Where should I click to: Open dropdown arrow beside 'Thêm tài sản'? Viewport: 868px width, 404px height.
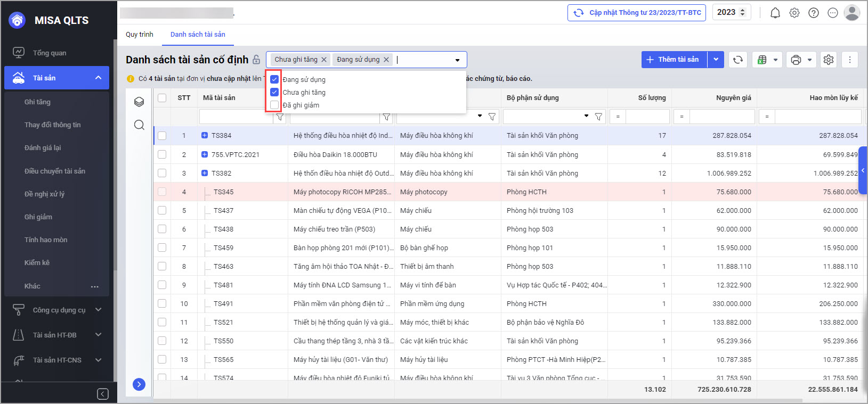tap(716, 60)
